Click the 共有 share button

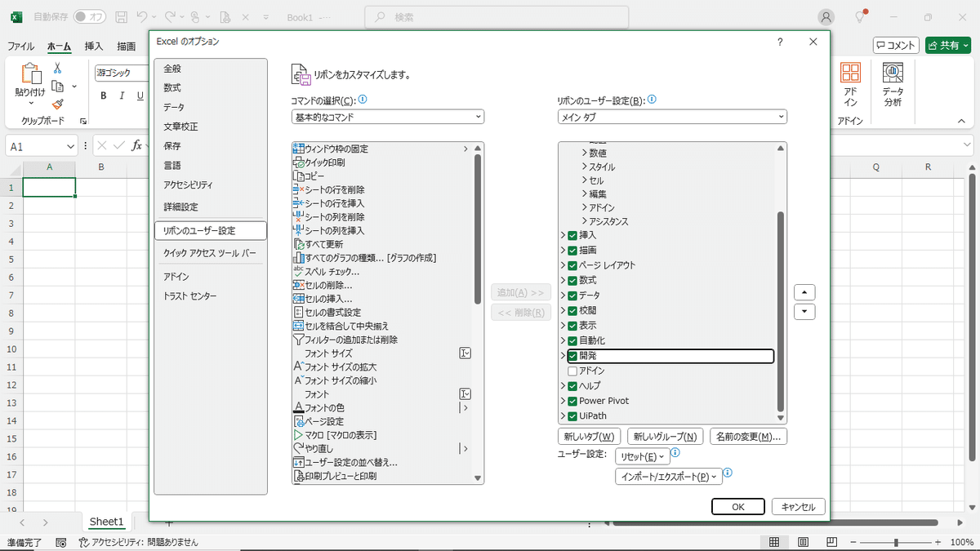click(x=948, y=46)
